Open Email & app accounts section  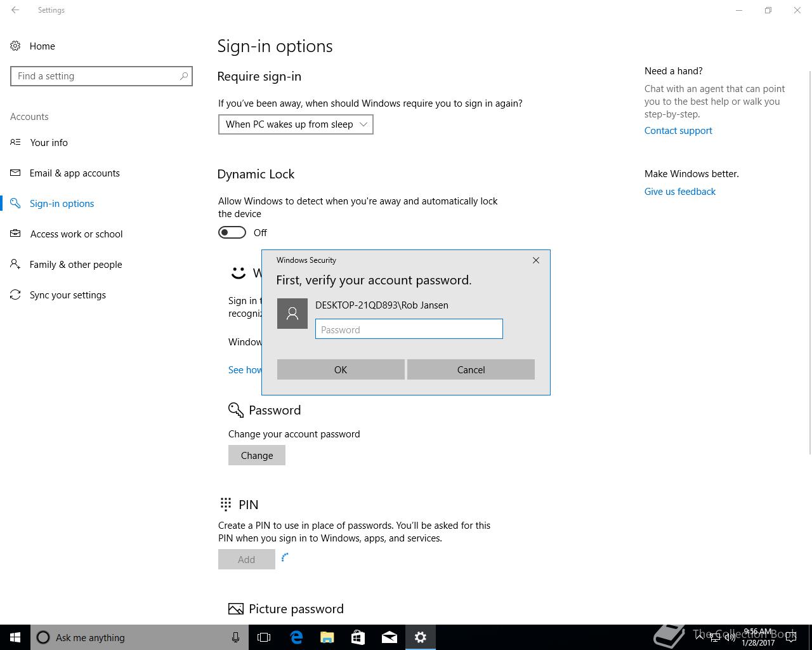(75, 173)
